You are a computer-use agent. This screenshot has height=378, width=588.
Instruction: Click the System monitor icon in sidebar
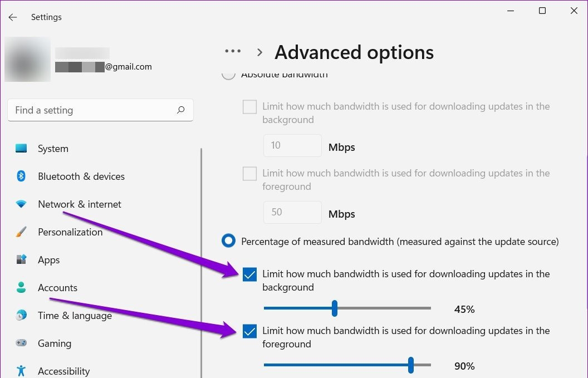[21, 149]
